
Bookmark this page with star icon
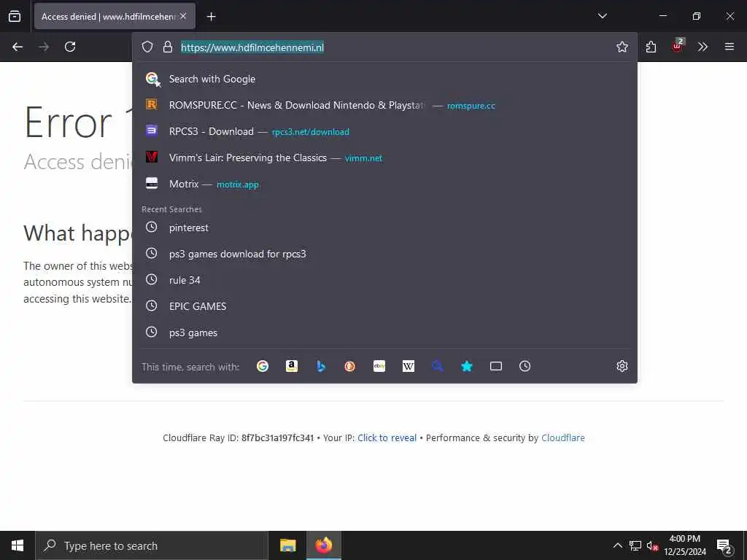coord(622,47)
